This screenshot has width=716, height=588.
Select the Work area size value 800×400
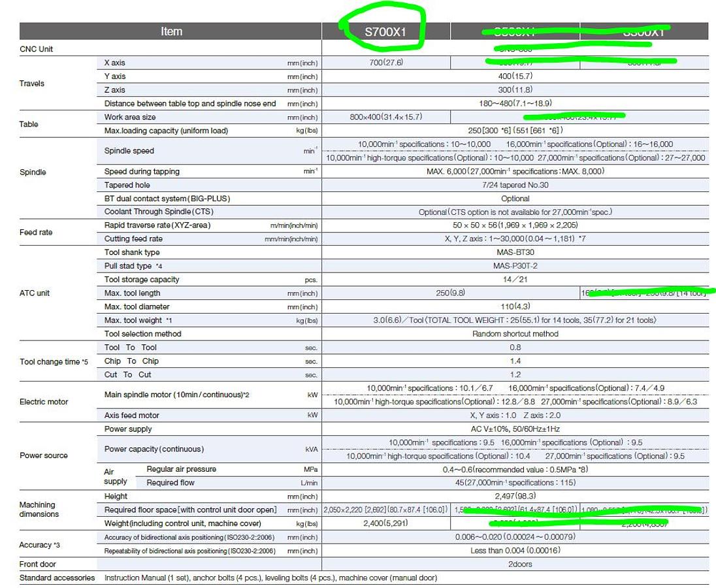click(x=385, y=117)
